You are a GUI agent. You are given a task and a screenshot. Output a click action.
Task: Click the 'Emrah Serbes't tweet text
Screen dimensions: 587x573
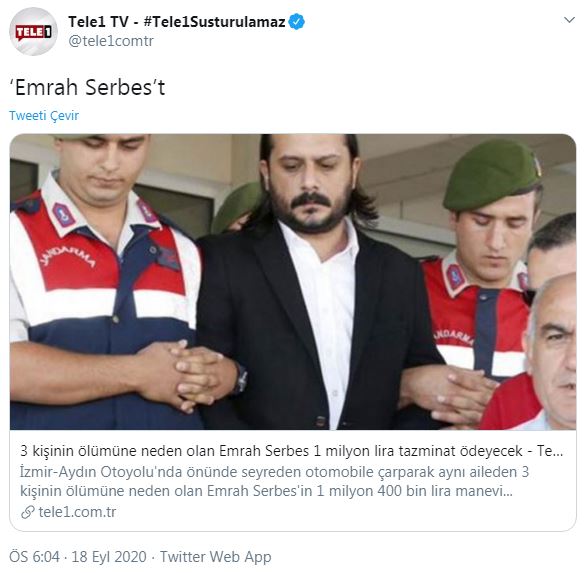pyautogui.click(x=87, y=88)
